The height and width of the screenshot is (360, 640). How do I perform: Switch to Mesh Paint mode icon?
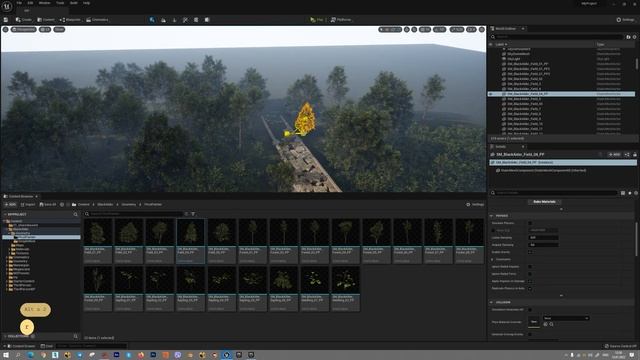[185, 20]
